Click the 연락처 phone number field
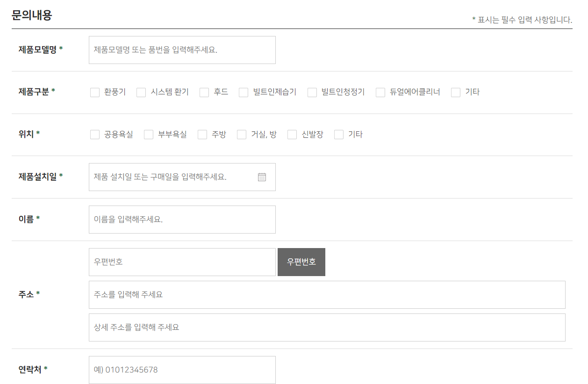Image resolution: width=588 pixels, height=384 pixels. pyautogui.click(x=182, y=370)
